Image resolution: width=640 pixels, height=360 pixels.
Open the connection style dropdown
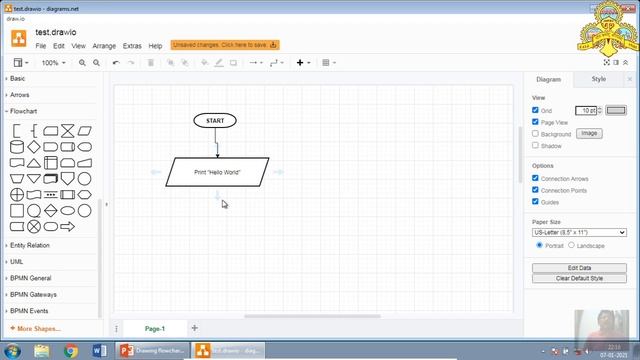click(256, 63)
